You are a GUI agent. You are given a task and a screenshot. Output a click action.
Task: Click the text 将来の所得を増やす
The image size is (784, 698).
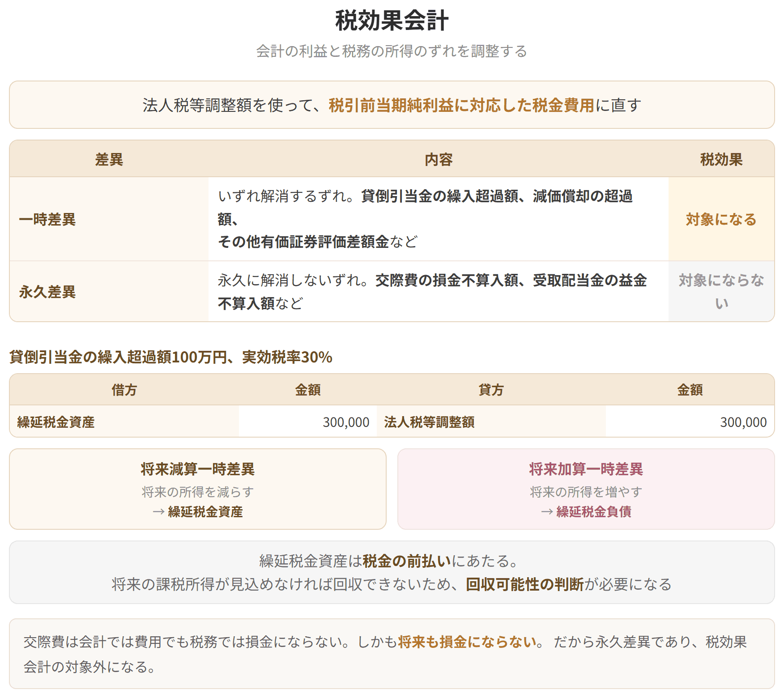click(586, 492)
